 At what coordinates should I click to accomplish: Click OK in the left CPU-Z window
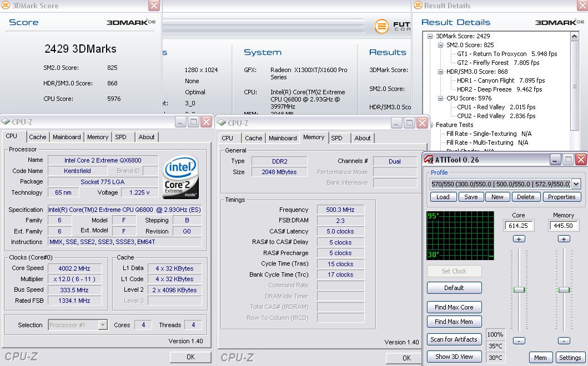pyautogui.click(x=190, y=357)
